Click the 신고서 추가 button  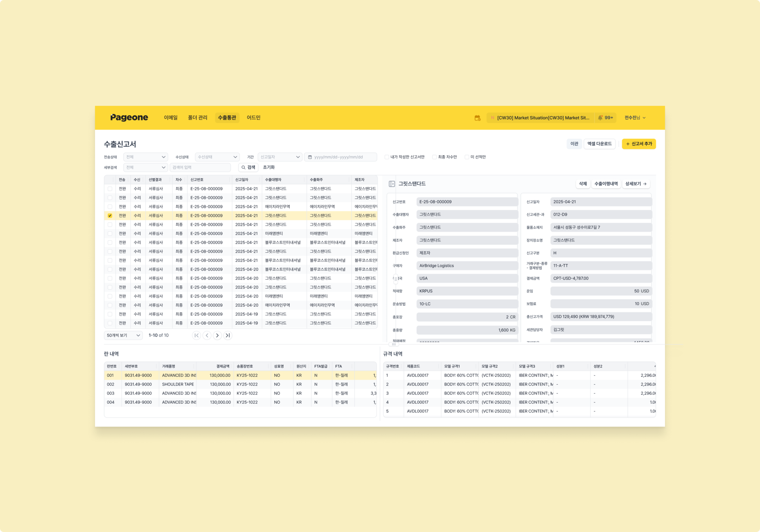pyautogui.click(x=638, y=144)
